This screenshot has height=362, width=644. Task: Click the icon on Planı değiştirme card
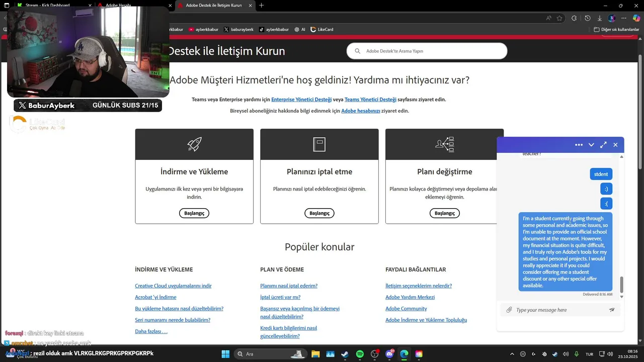pos(445,144)
